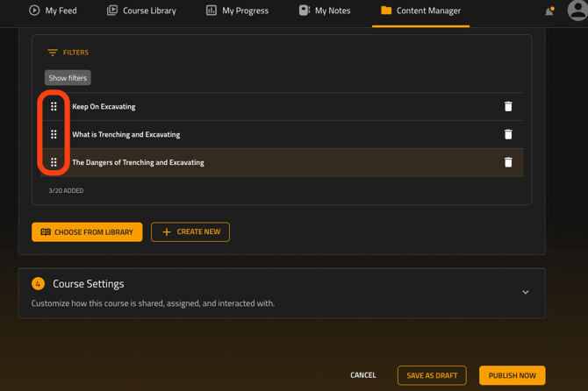Open the My Progress tab

[x=237, y=11]
